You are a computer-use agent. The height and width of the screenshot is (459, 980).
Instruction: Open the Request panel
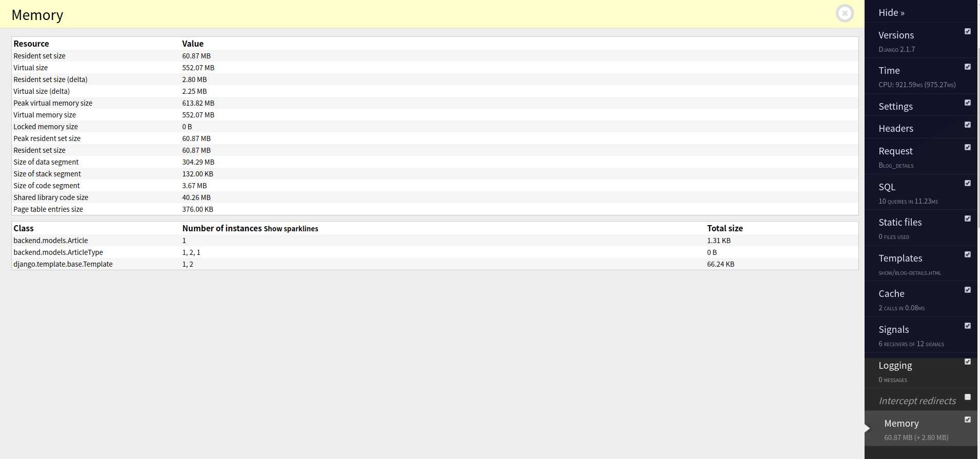[895, 151]
